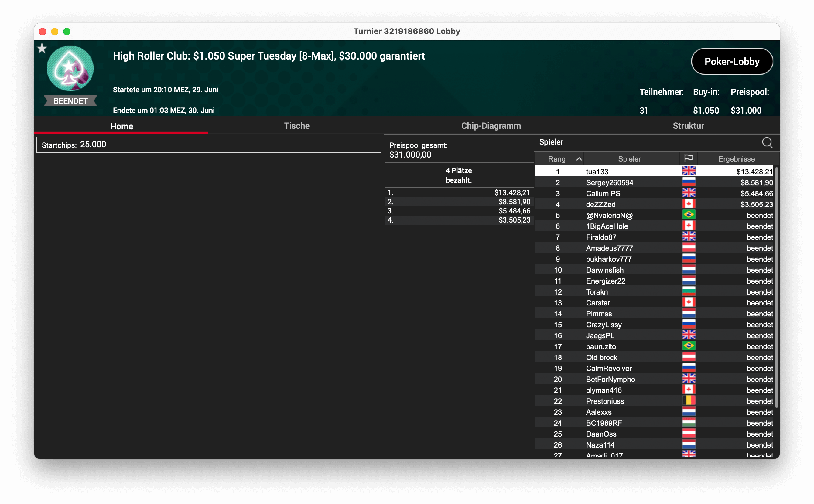Click Canadian flag next to deZZZed
The height and width of the screenshot is (504, 814).
tap(688, 204)
